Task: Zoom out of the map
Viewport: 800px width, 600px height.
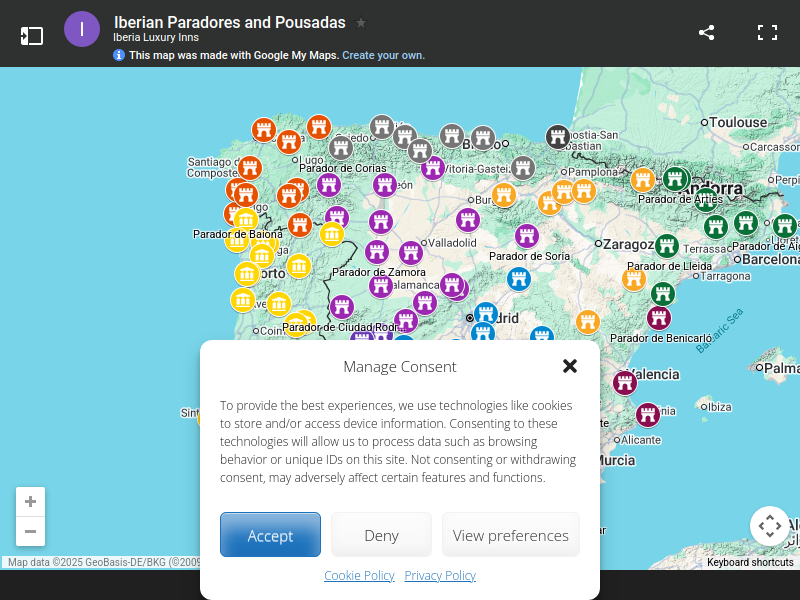Action: tap(30, 531)
